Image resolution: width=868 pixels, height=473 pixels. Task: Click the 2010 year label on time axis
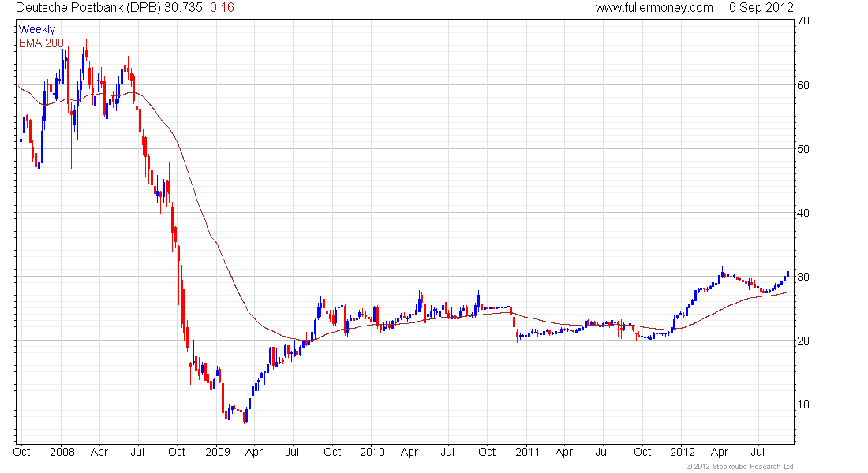click(x=372, y=452)
